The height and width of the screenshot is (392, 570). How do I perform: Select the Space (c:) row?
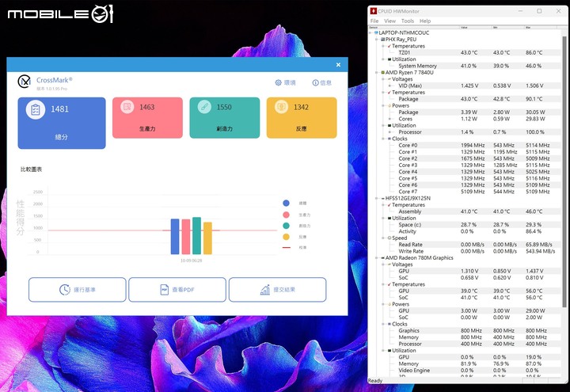tap(465, 225)
